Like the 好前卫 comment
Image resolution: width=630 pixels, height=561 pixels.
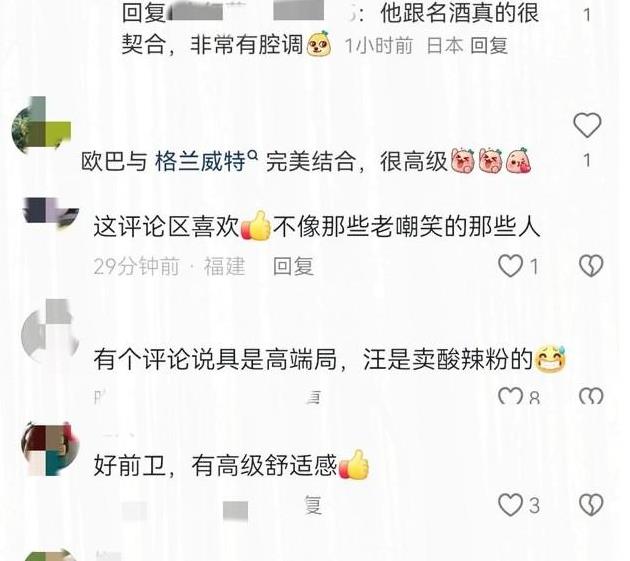pyautogui.click(x=510, y=505)
